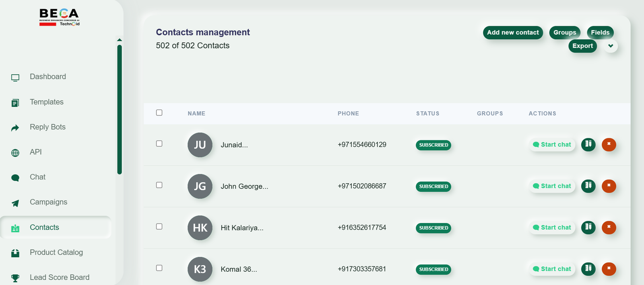Select the checkbox for Hit Kalariya
The image size is (644, 285).
(x=159, y=226)
